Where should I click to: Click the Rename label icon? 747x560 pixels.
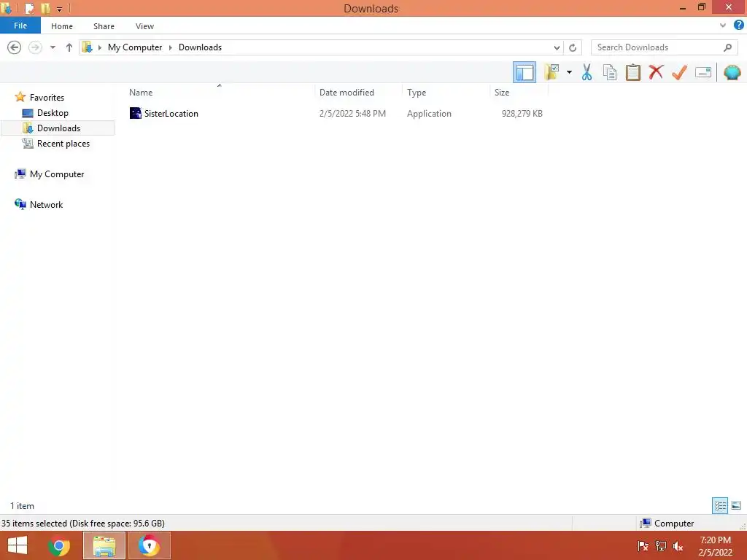coord(703,72)
